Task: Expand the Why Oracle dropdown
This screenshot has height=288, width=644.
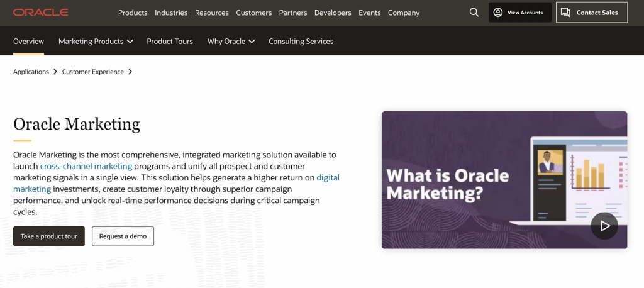Action: [x=252, y=42]
